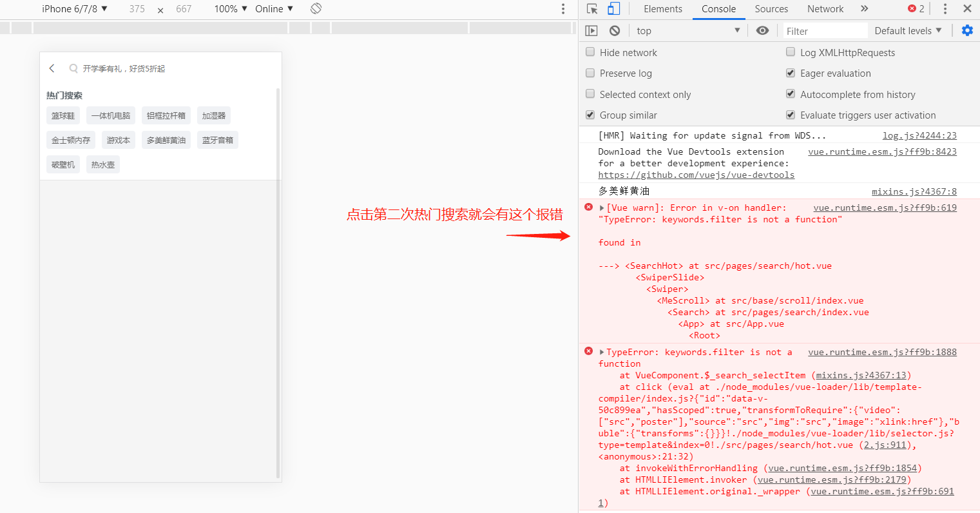Click the 375 width input field
The height and width of the screenshot is (513, 980).
tap(137, 8)
